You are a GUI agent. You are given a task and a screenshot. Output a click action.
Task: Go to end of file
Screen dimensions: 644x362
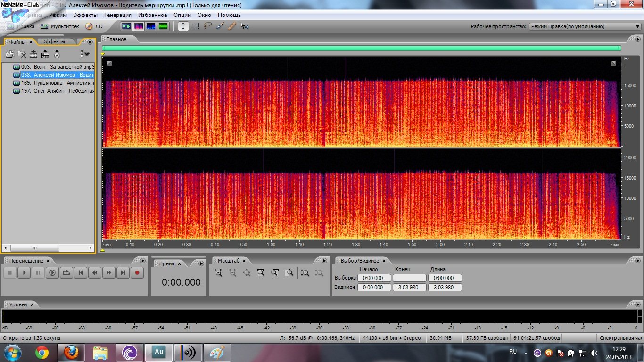123,272
